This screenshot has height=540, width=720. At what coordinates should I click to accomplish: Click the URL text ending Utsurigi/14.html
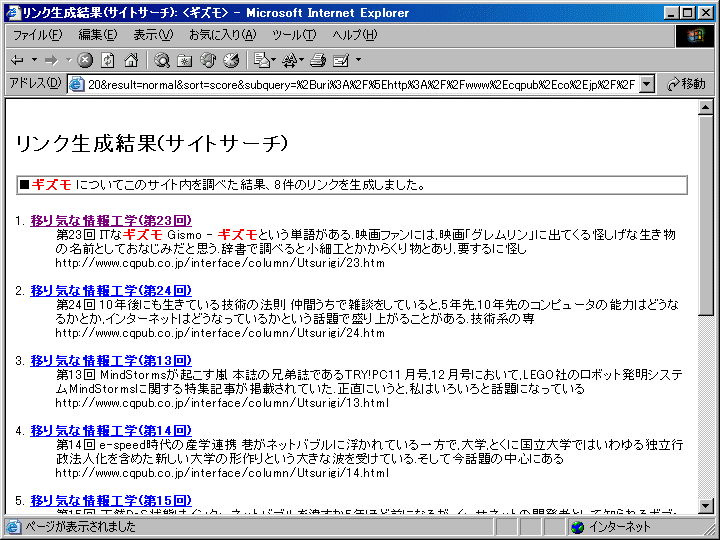[222, 473]
